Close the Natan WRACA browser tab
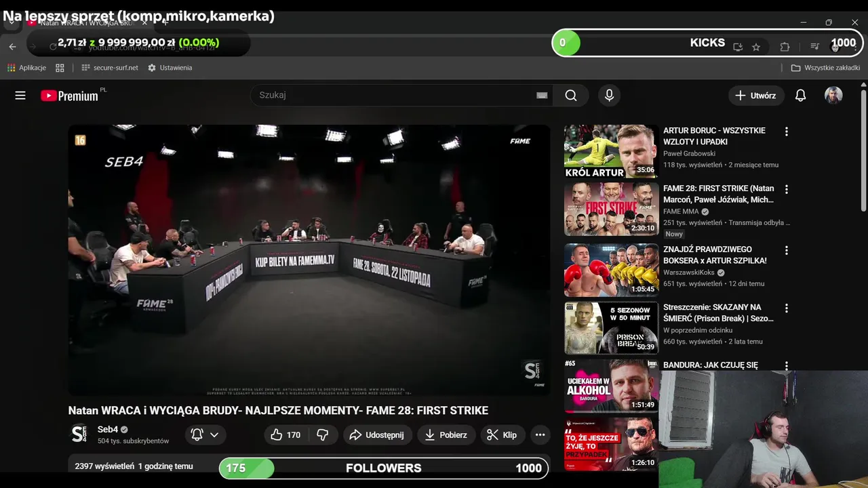The image size is (868, 488). click(144, 22)
